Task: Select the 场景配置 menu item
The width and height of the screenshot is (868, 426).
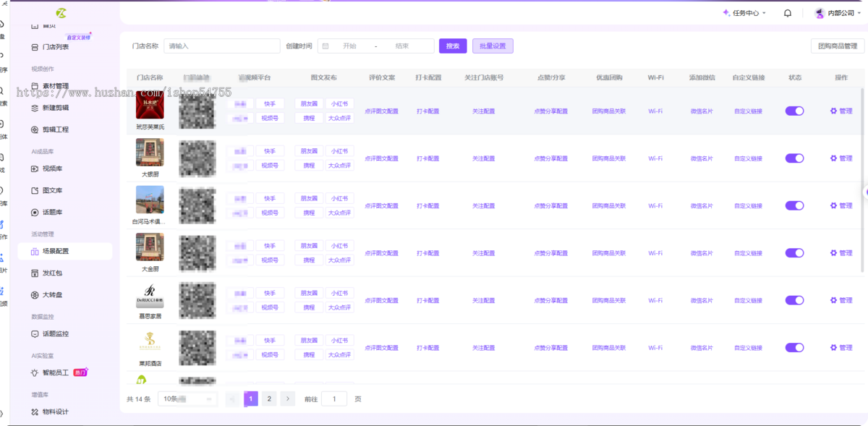Action: (x=65, y=251)
